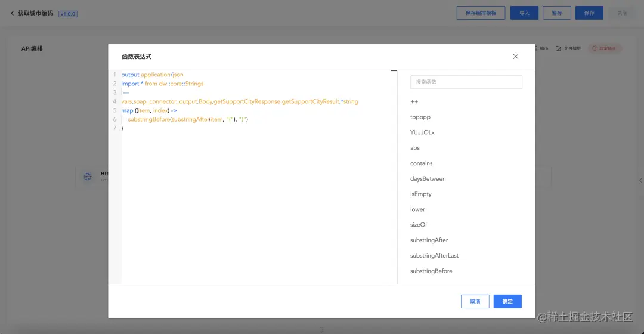Select the isEmpty function

[x=420, y=194]
